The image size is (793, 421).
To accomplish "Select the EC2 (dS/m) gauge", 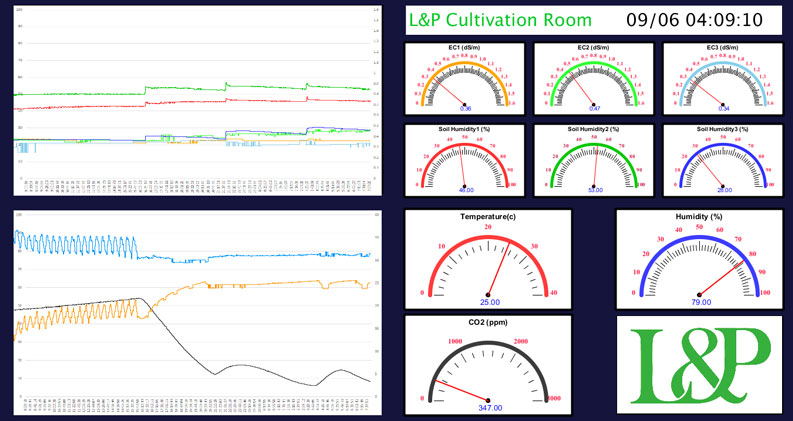I will 594,78.
